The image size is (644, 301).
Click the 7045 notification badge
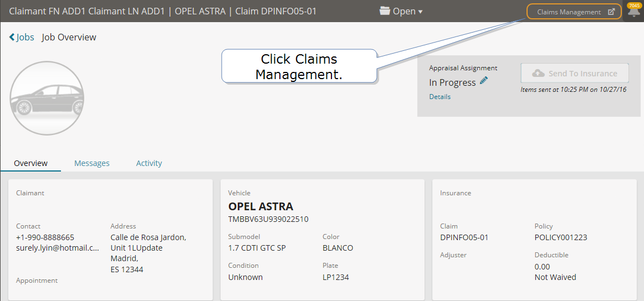click(x=634, y=6)
